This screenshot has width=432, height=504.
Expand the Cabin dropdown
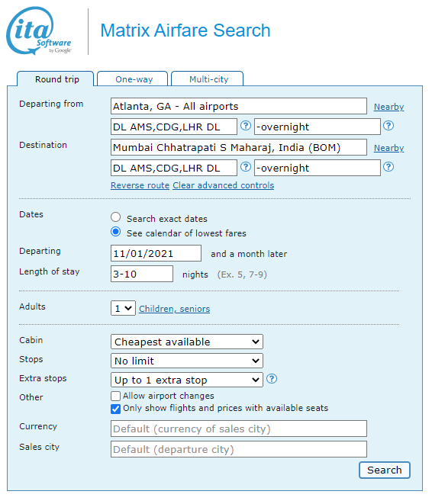[187, 342]
